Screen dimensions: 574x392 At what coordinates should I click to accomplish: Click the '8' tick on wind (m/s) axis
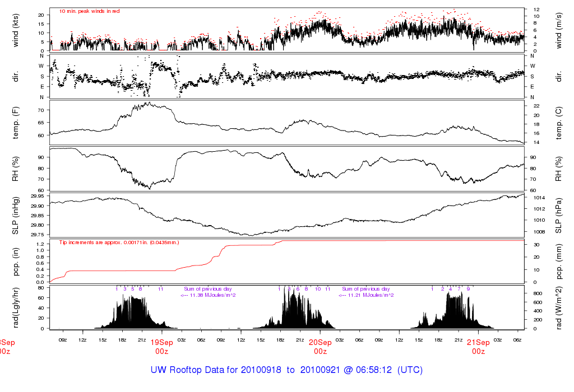click(x=535, y=23)
